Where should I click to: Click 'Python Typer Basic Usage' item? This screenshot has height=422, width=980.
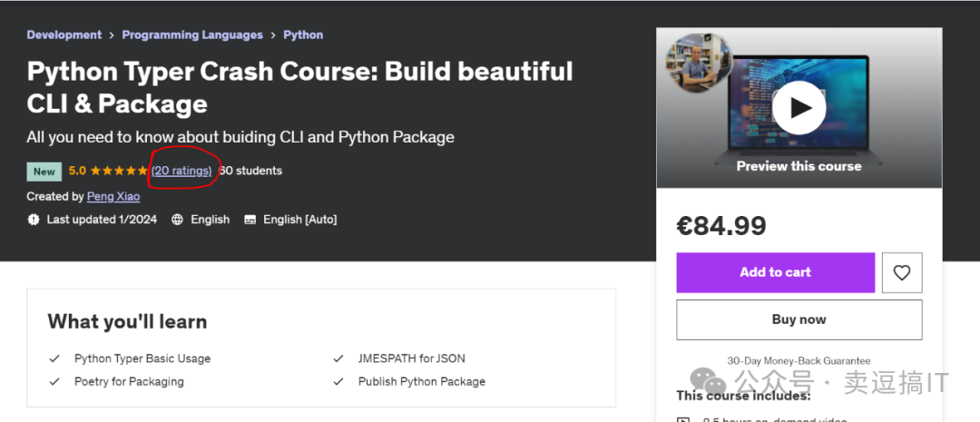(142, 358)
